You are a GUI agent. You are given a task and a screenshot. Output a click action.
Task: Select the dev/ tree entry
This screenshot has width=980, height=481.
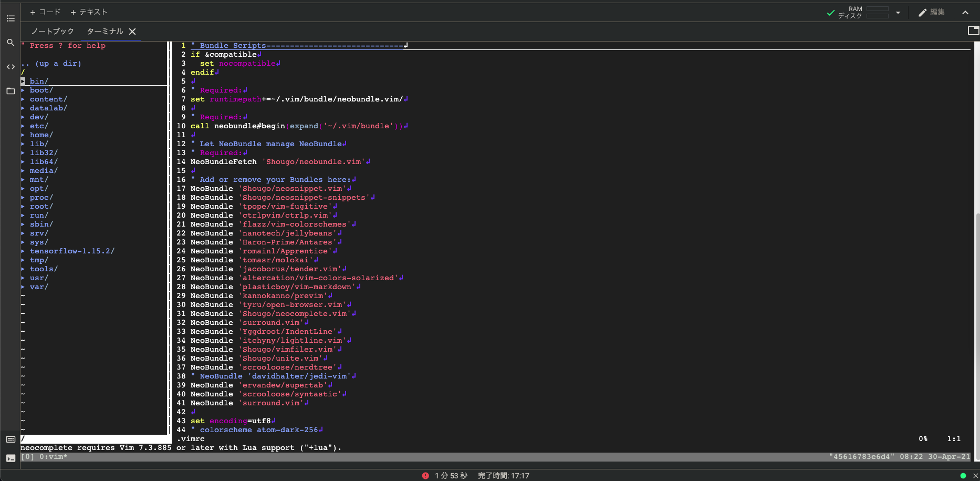click(39, 117)
